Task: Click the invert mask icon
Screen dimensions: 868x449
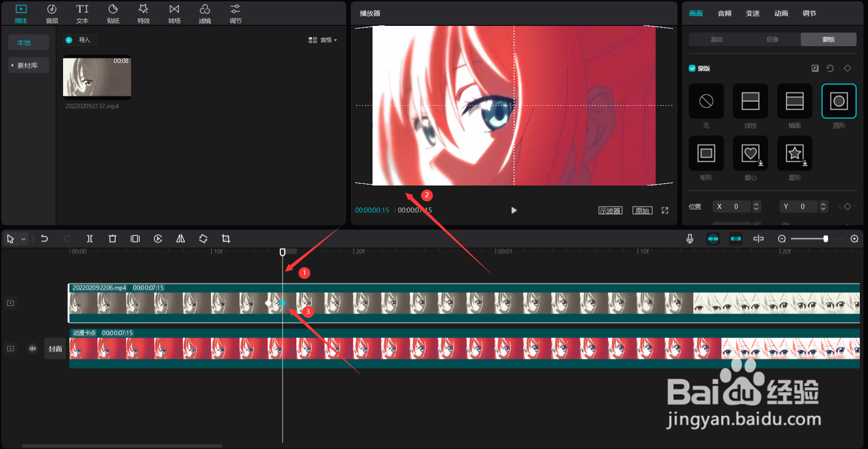Action: click(815, 68)
